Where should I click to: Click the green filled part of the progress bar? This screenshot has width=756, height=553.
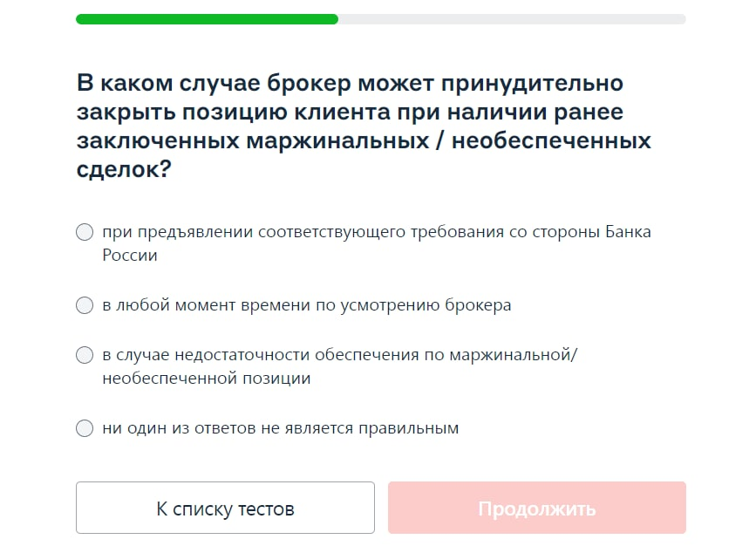207,19
